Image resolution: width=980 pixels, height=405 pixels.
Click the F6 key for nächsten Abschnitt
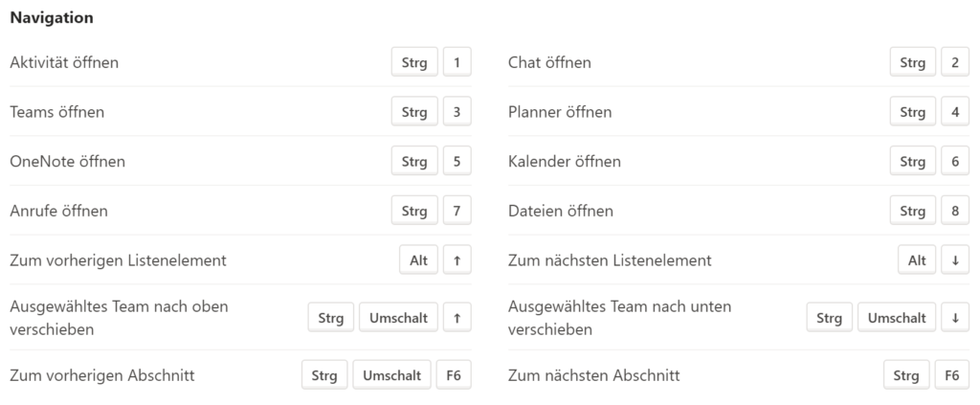coord(952,375)
